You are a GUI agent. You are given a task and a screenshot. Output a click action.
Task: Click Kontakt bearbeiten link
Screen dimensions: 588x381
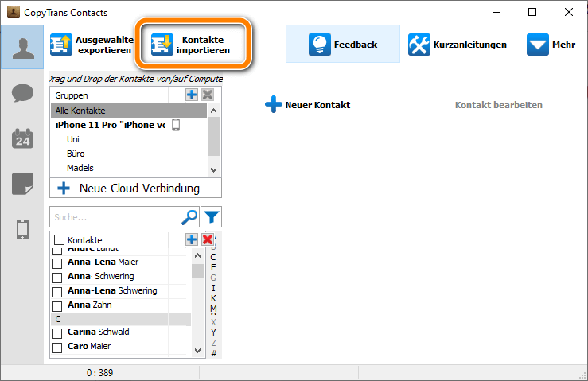coord(498,105)
